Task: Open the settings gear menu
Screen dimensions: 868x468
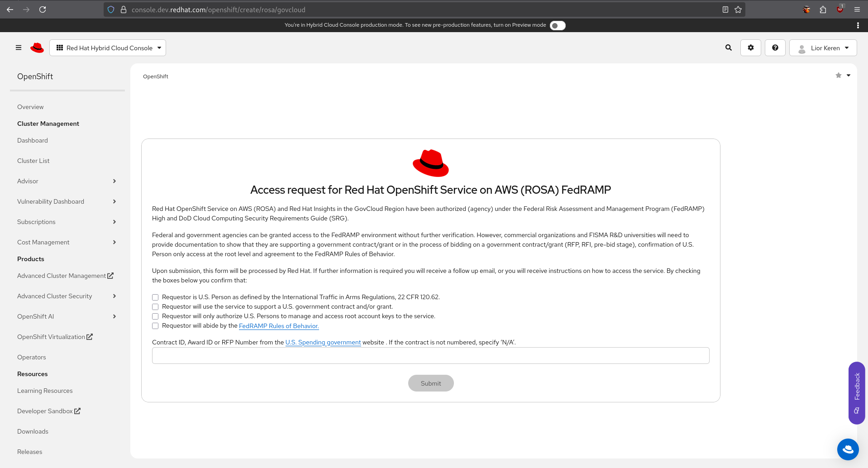Action: 751,48
